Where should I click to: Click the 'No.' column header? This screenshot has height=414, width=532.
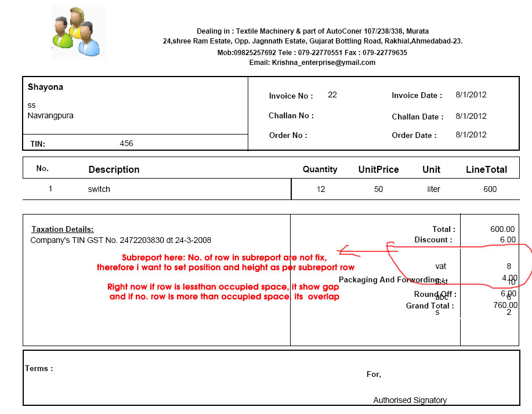click(x=42, y=169)
